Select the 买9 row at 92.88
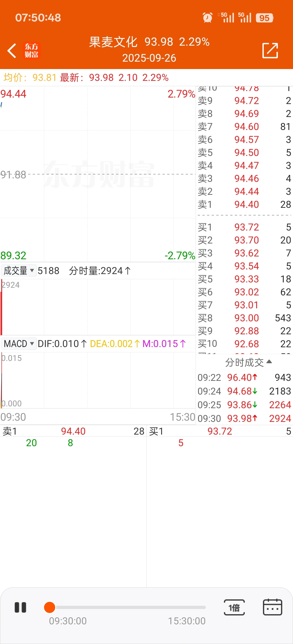This screenshot has height=644, width=293. [x=244, y=331]
